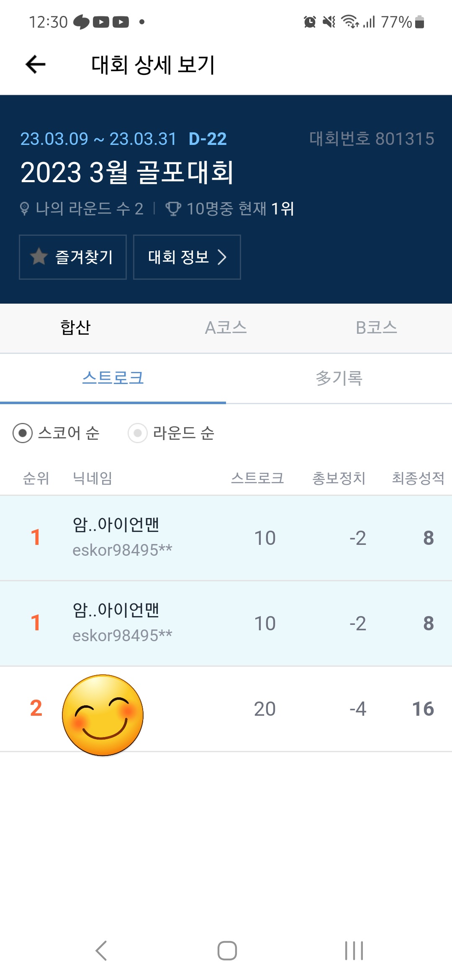
Task: Tap the battery status indicator
Action: coord(419,22)
